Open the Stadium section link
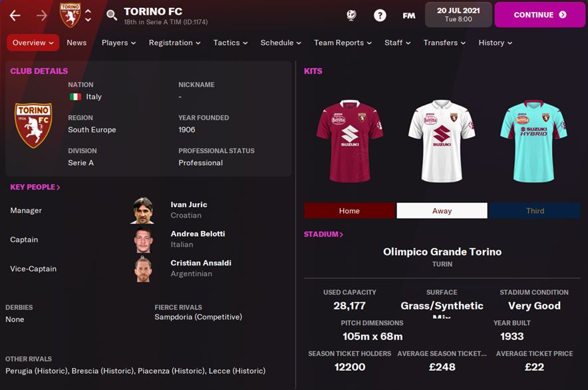The width and height of the screenshot is (588, 390). point(323,234)
